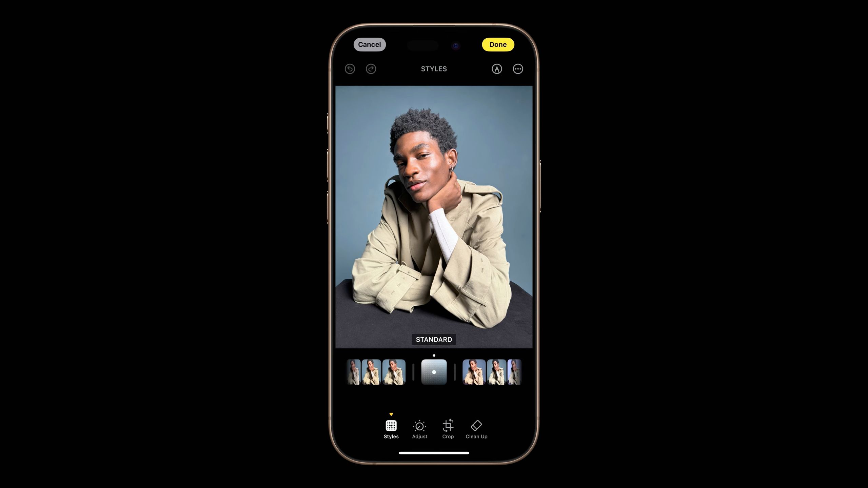Tap Done to save edits

click(498, 44)
